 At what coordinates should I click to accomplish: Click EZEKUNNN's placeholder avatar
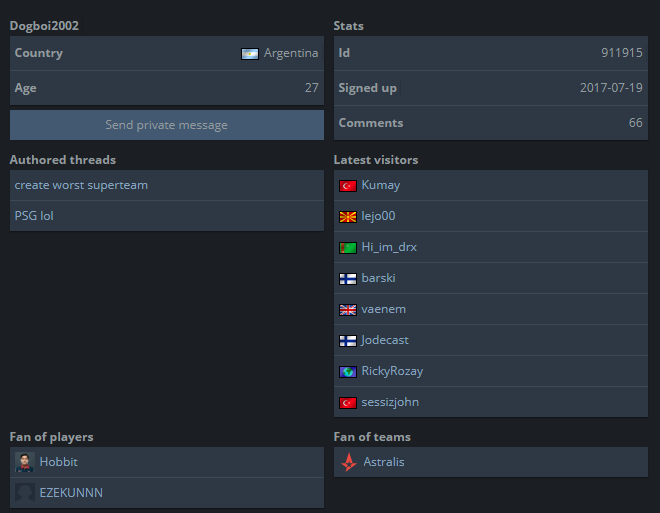tap(24, 493)
